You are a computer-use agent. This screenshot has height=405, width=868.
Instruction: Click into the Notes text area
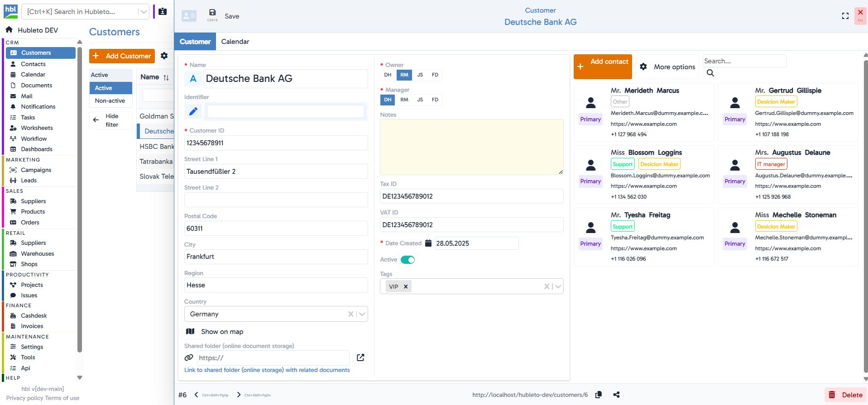[x=471, y=147]
